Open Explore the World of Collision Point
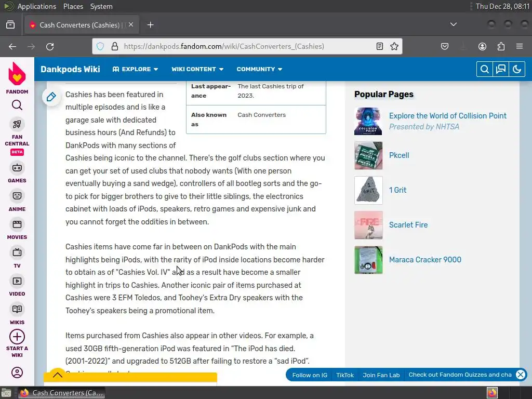 pos(447,116)
